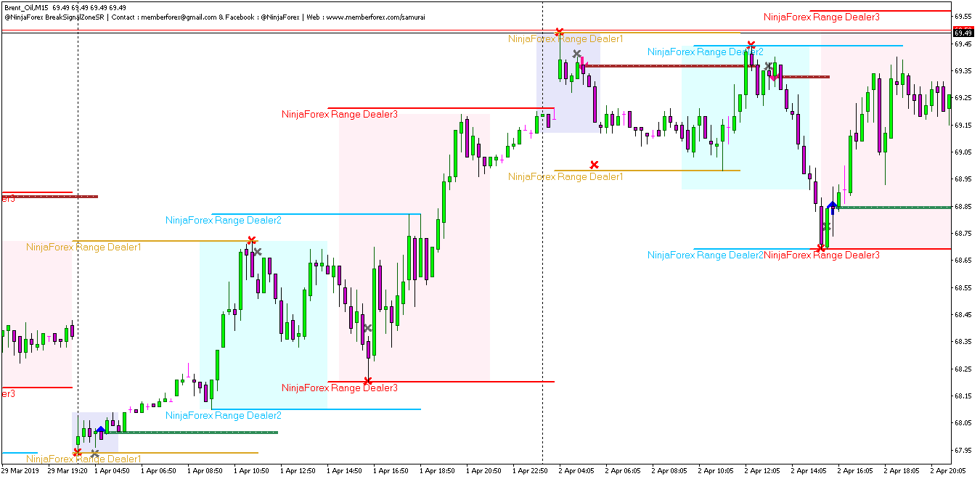The image size is (980, 479).
Task: Click the 68.65 price axis label
Action: point(963,261)
